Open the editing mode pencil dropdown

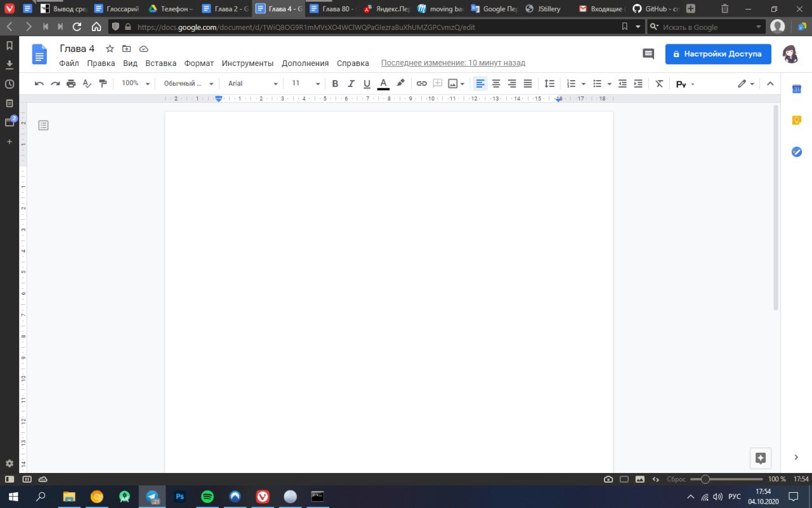(746, 83)
